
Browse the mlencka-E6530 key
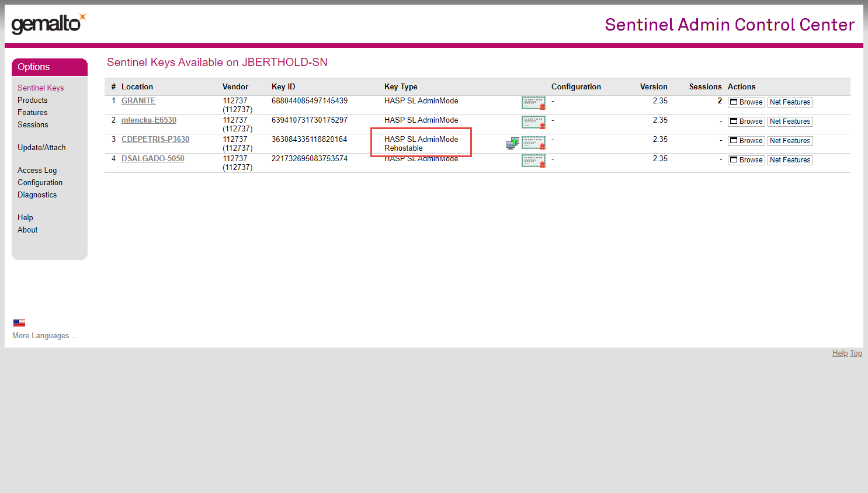point(746,121)
